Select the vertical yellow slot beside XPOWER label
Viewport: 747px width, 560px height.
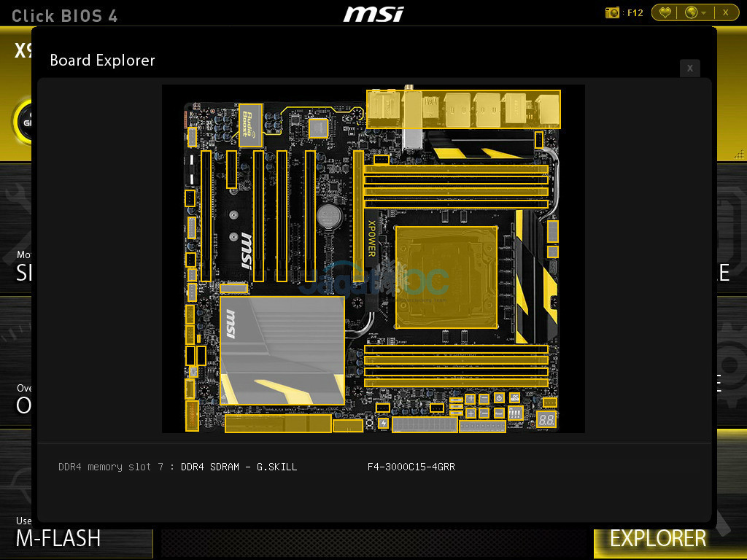click(x=358, y=216)
